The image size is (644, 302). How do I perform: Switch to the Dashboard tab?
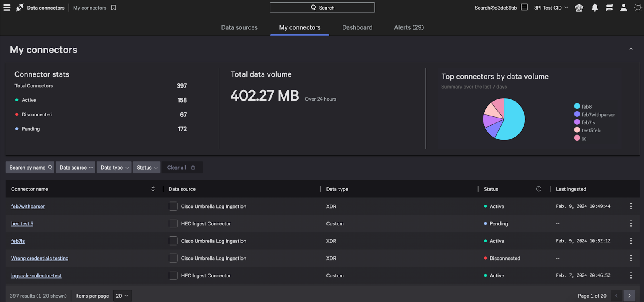(x=357, y=27)
